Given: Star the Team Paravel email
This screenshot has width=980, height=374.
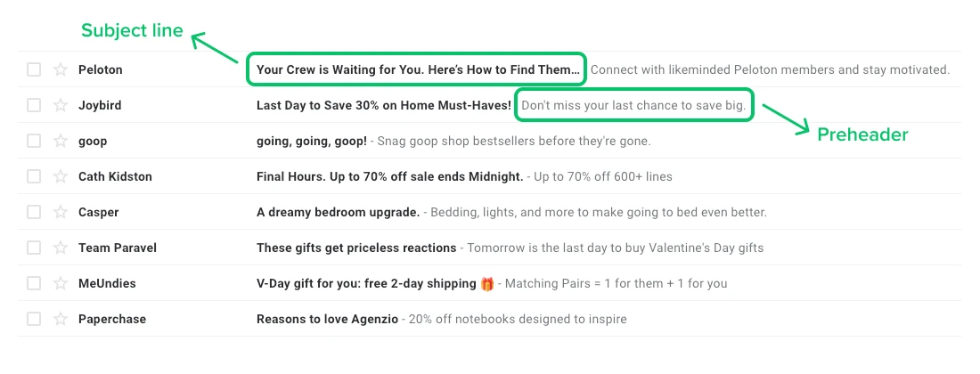Looking at the screenshot, I should tap(61, 248).
